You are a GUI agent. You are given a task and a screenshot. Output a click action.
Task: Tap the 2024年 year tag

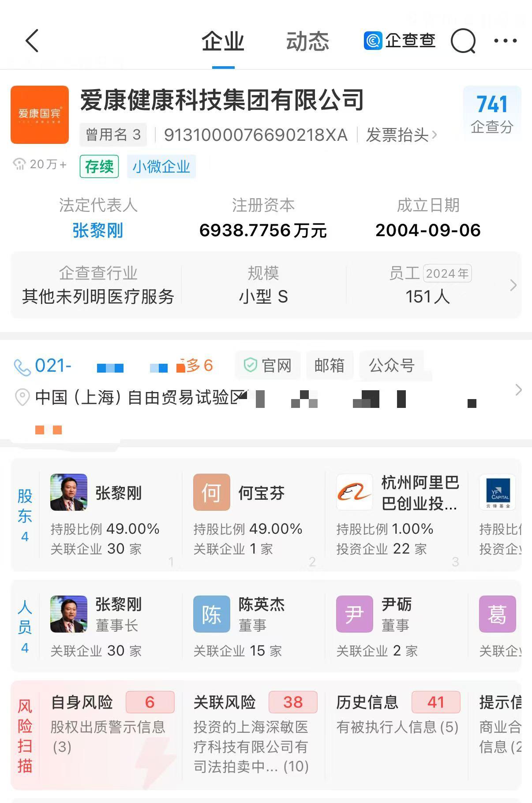(447, 273)
